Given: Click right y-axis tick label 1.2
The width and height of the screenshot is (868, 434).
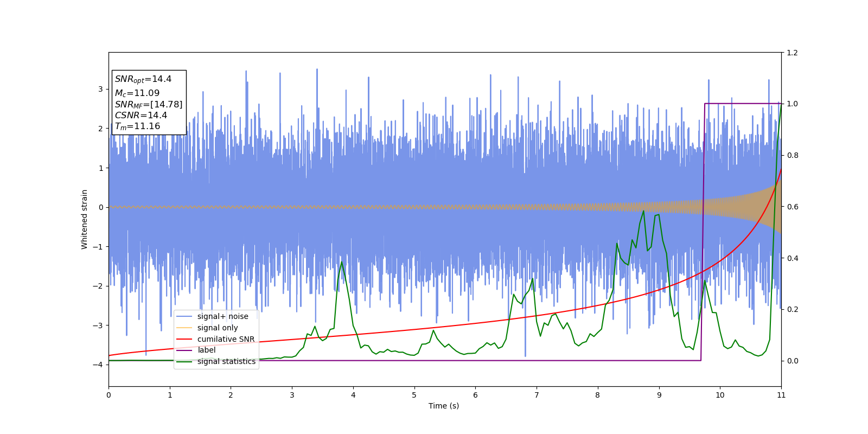Looking at the screenshot, I should [792, 53].
